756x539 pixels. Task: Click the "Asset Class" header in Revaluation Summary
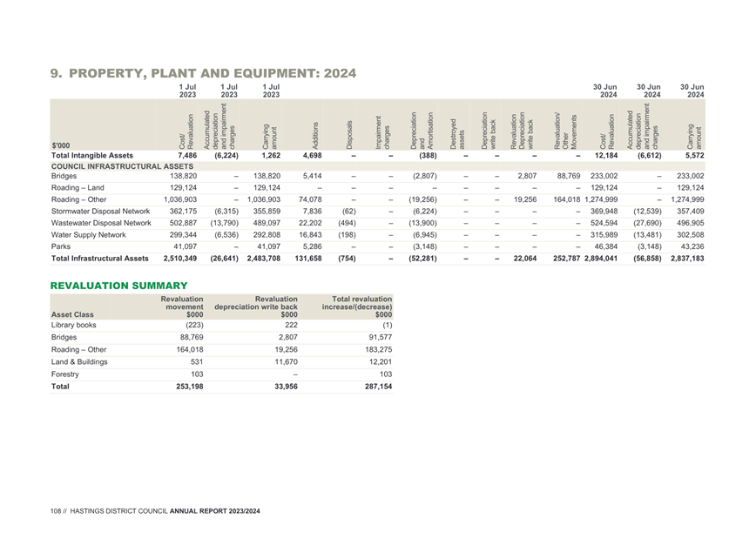(x=72, y=314)
